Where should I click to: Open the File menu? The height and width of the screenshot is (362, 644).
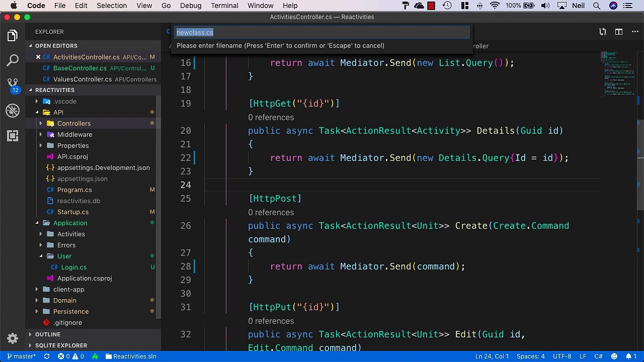60,6
